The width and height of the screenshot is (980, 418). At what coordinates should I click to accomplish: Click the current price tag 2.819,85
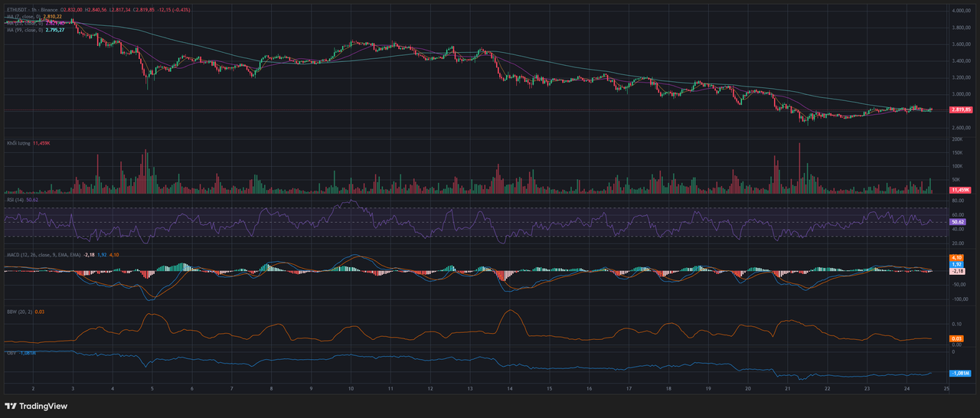click(x=961, y=109)
